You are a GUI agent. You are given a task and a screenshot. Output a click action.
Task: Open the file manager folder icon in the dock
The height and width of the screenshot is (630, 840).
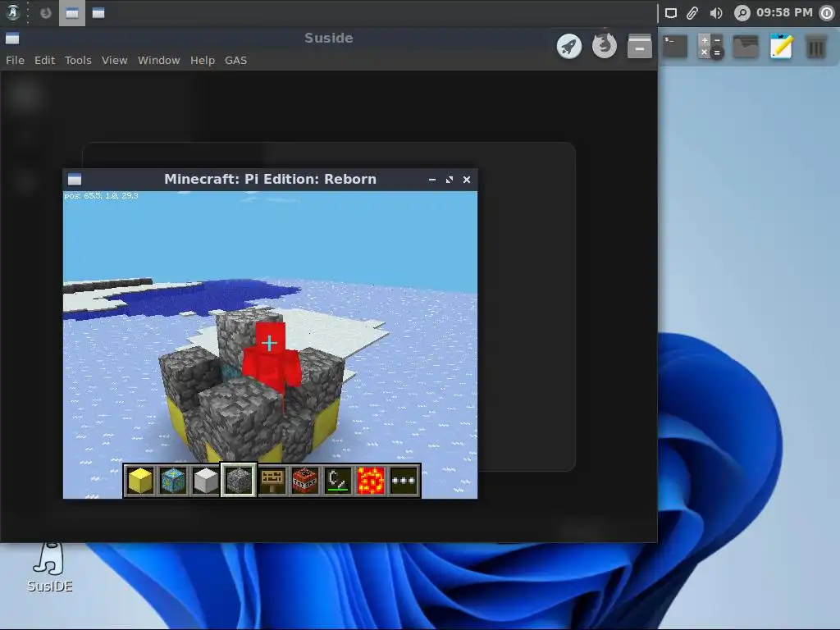pos(746,47)
